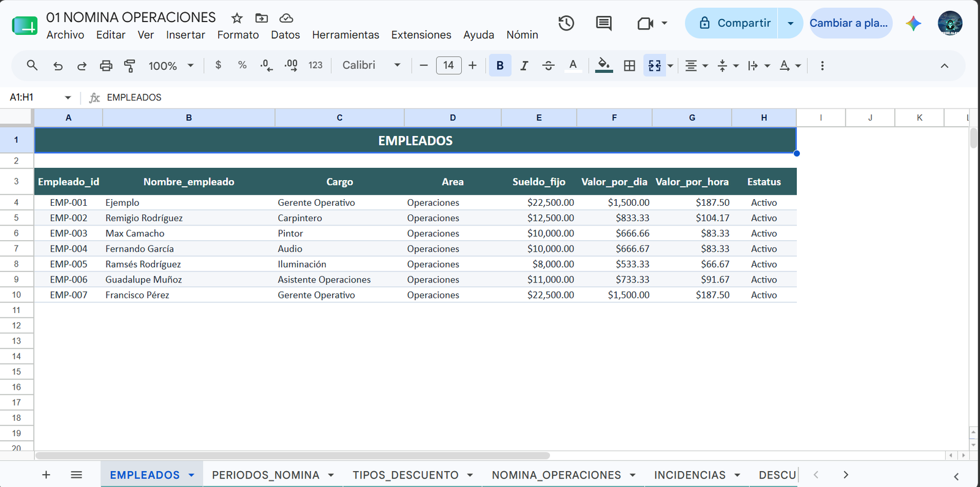Select cell with Remigio Rodríguez
The height and width of the screenshot is (487, 980).
pyautogui.click(x=189, y=218)
